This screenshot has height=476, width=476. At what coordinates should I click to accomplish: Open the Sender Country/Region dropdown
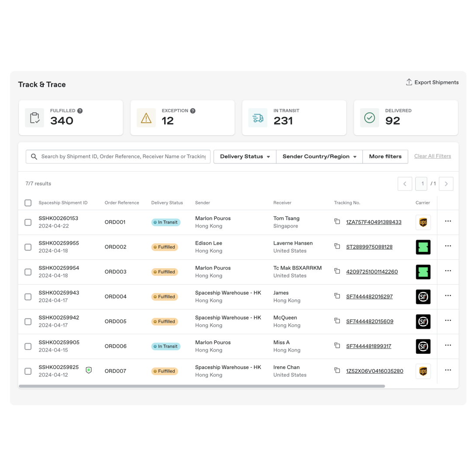pos(319,156)
